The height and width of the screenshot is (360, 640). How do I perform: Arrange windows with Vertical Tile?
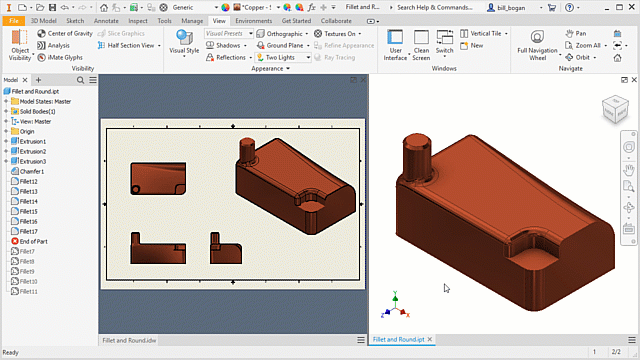tap(481, 33)
